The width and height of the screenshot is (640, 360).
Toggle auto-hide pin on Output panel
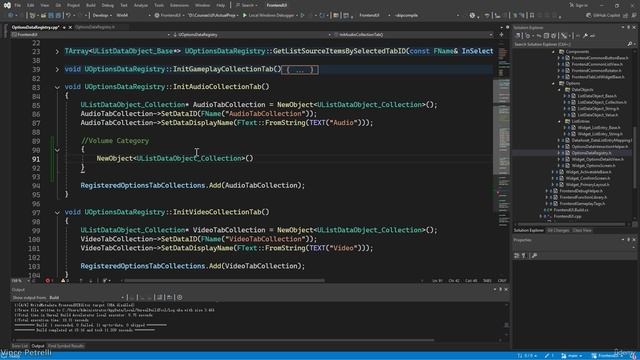[x=500, y=289]
